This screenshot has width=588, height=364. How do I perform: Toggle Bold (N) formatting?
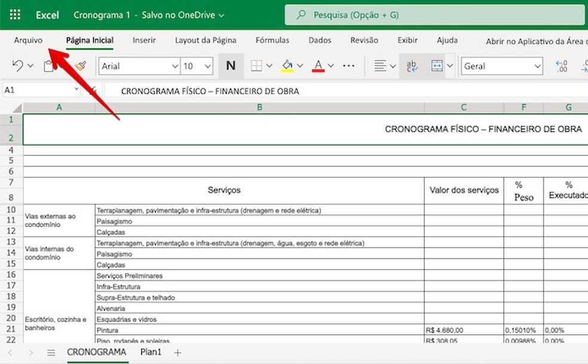tap(231, 66)
